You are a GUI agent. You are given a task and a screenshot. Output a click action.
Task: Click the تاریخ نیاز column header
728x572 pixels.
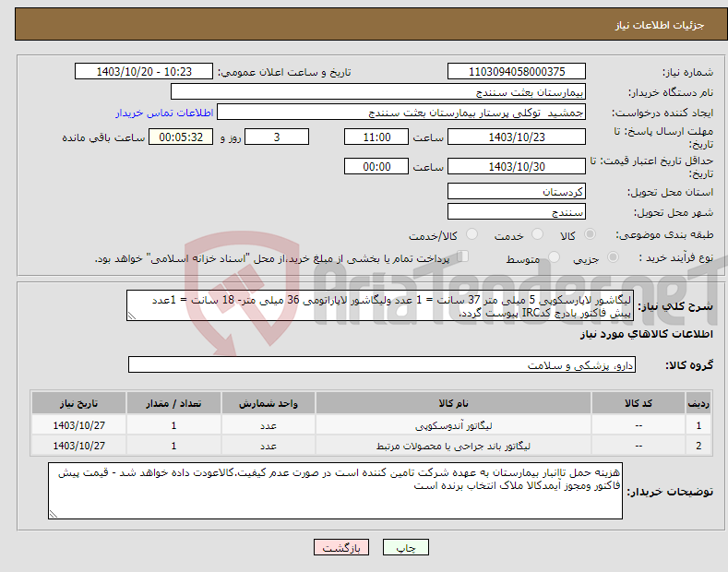click(x=79, y=403)
